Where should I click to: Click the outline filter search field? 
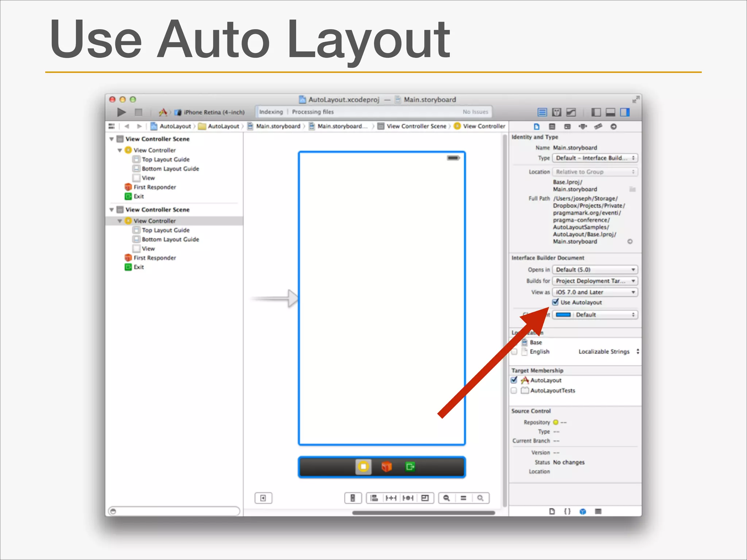point(174,511)
